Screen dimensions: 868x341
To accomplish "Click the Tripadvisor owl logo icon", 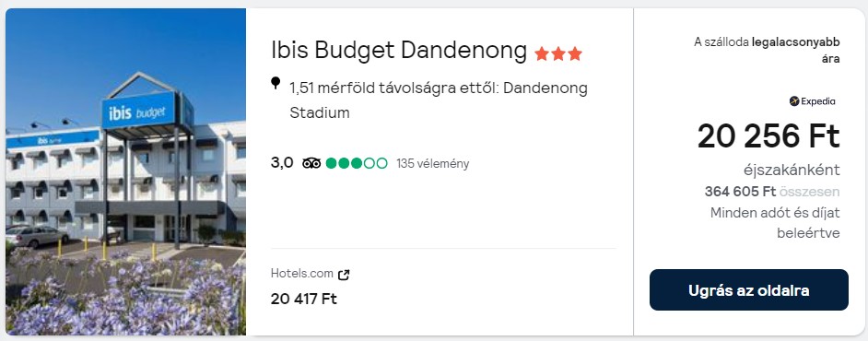I will pyautogui.click(x=311, y=163).
